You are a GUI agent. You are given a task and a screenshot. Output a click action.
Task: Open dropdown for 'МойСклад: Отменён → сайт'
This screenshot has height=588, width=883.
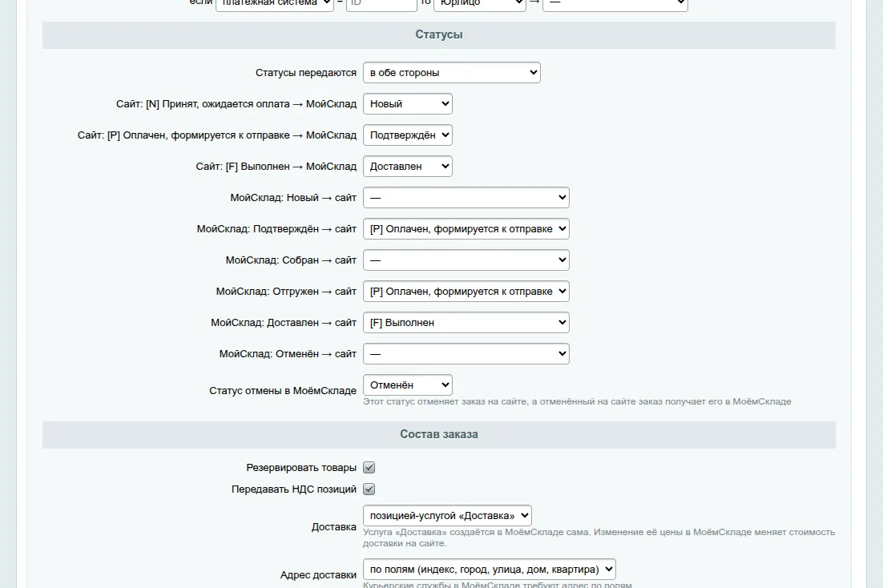tap(466, 354)
